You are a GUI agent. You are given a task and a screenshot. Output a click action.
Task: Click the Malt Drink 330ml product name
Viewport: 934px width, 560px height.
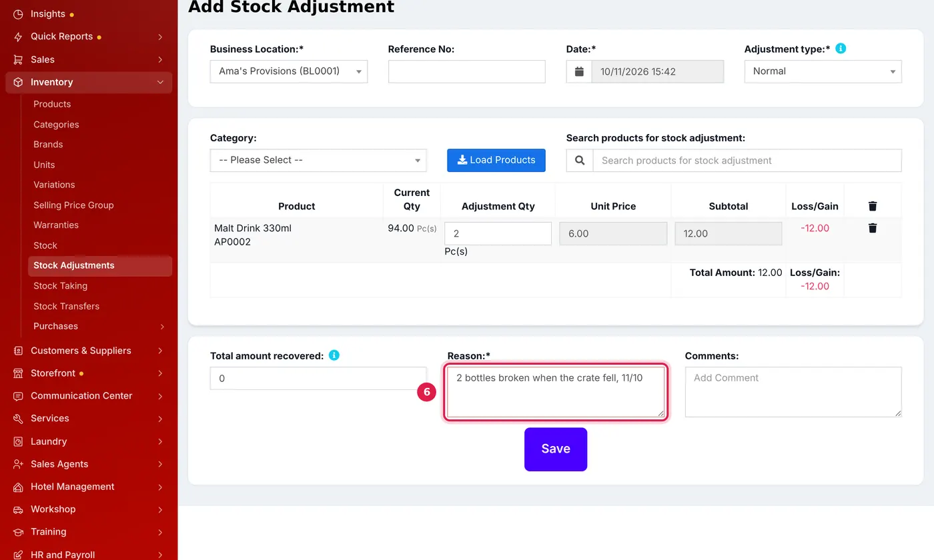[253, 228]
